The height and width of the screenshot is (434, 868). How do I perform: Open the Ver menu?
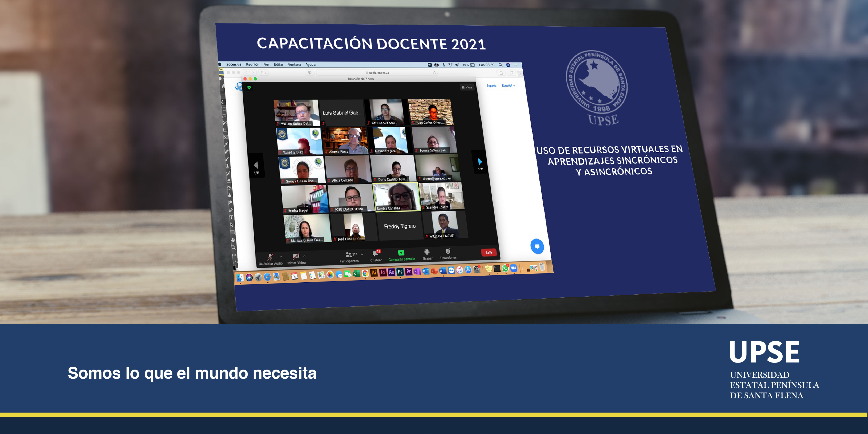267,64
